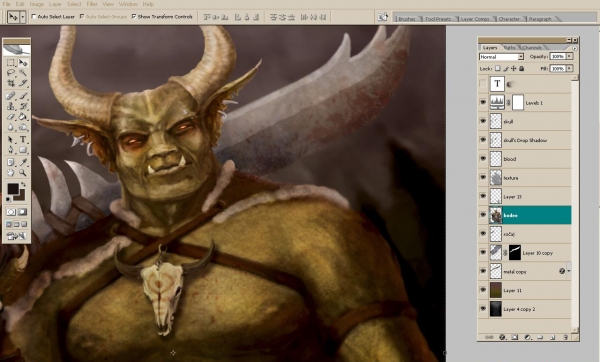
Task: Lock all layer properties icon
Action: pos(521,68)
